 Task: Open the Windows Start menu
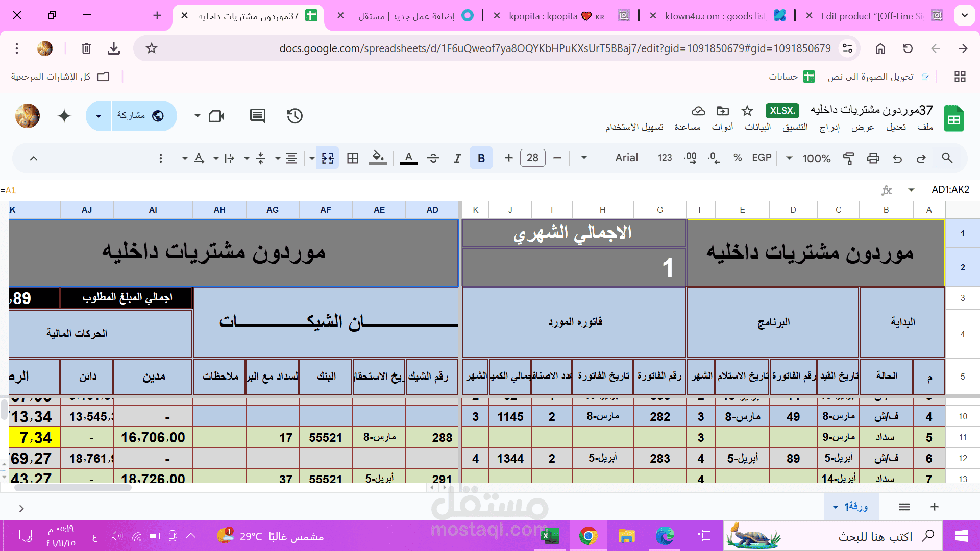click(962, 536)
